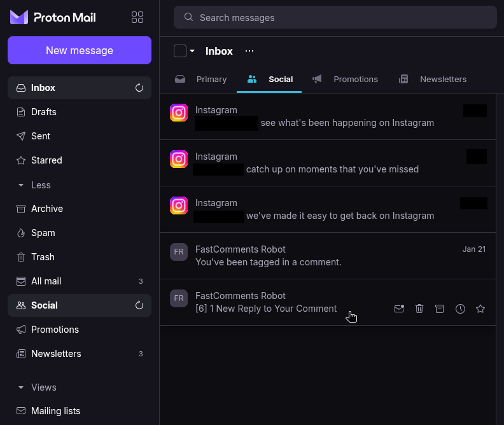This screenshot has height=425, width=504.
Task: Click the Trash bin icon in sidebar
Action: (x=21, y=257)
